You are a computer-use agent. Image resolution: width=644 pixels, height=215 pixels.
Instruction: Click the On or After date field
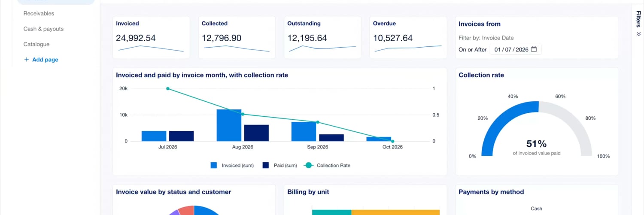(516, 49)
